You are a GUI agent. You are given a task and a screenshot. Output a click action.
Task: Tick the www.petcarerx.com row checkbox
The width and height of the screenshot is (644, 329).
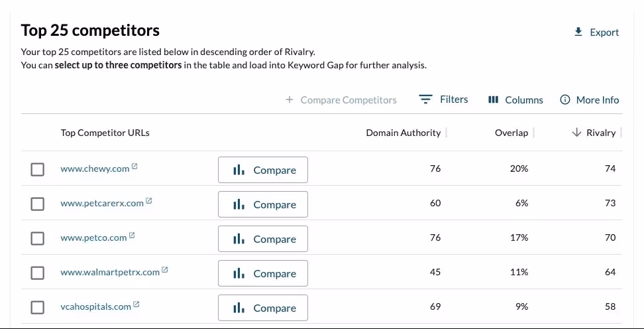click(x=38, y=204)
